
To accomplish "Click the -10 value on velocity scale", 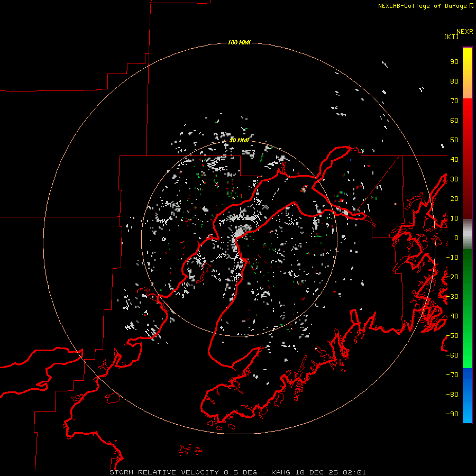I will tap(452, 258).
